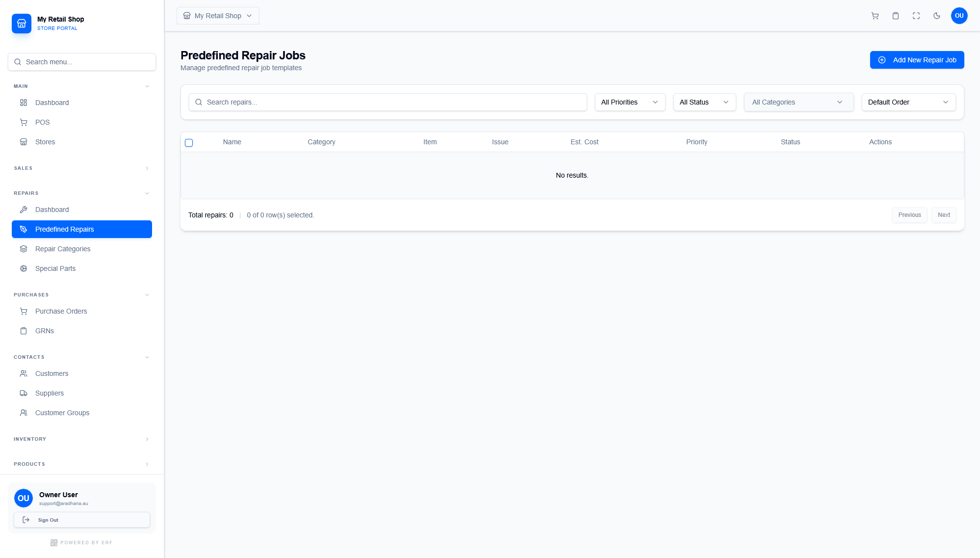Click the Name column header
This screenshot has width=980, height=558.
tap(232, 142)
